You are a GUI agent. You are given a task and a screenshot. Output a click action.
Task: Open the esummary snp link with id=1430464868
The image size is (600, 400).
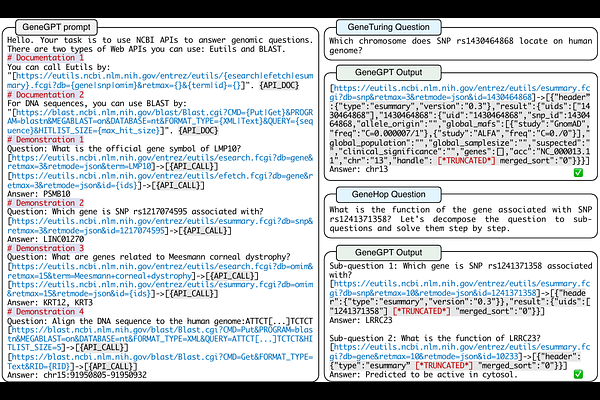(460, 93)
